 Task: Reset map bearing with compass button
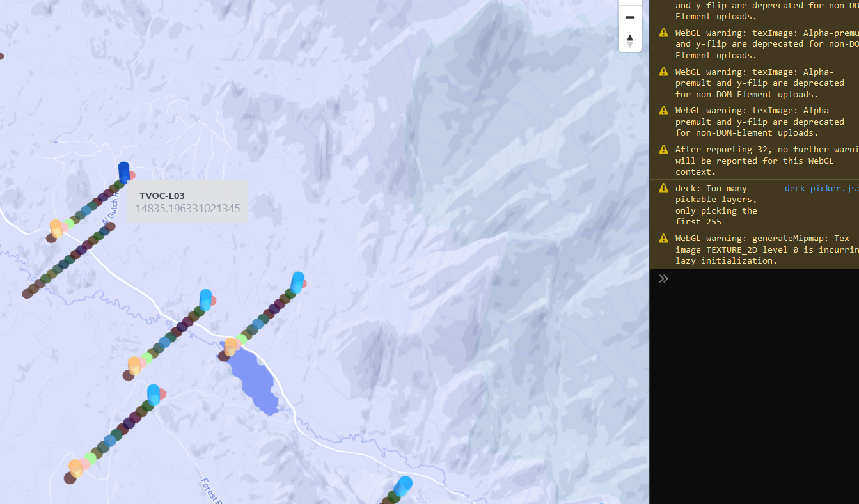(629, 40)
